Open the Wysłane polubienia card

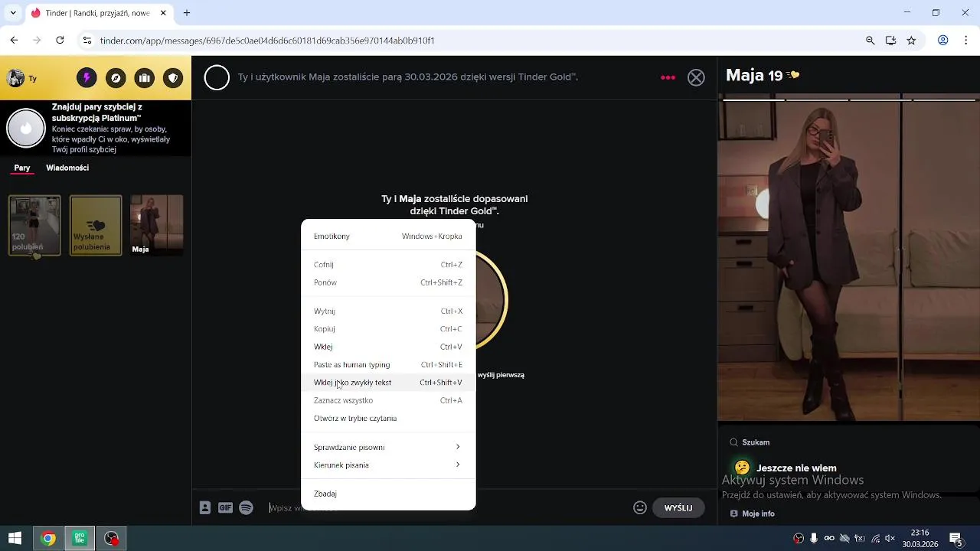96,225
